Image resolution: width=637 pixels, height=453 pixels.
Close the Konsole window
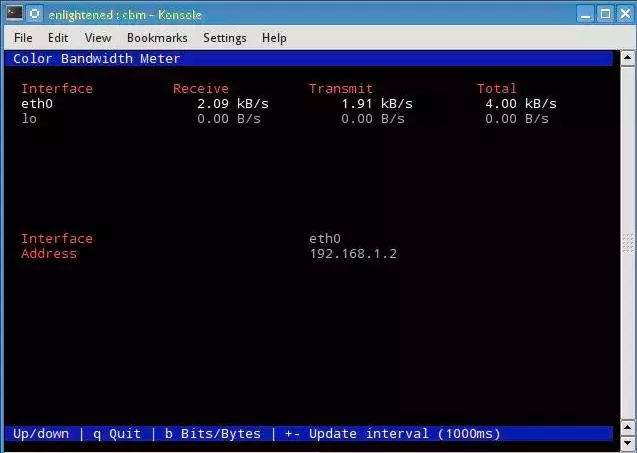click(625, 13)
